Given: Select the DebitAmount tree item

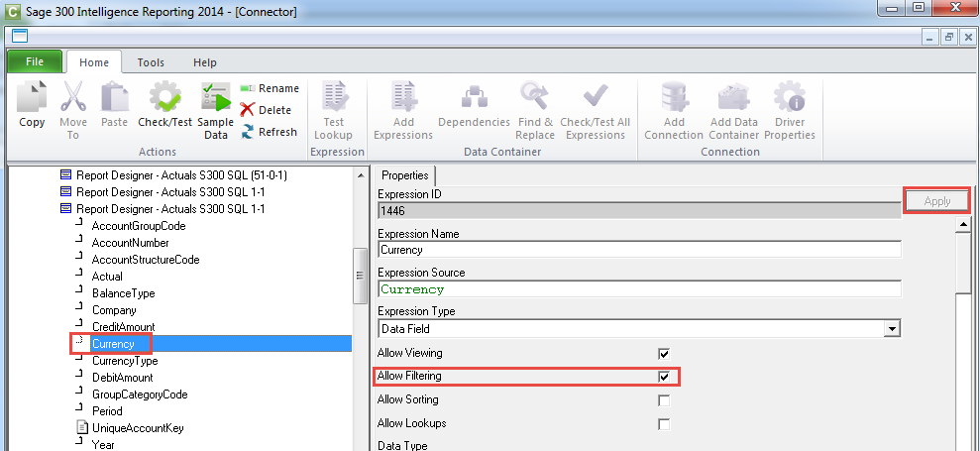Looking at the screenshot, I should pos(123,378).
